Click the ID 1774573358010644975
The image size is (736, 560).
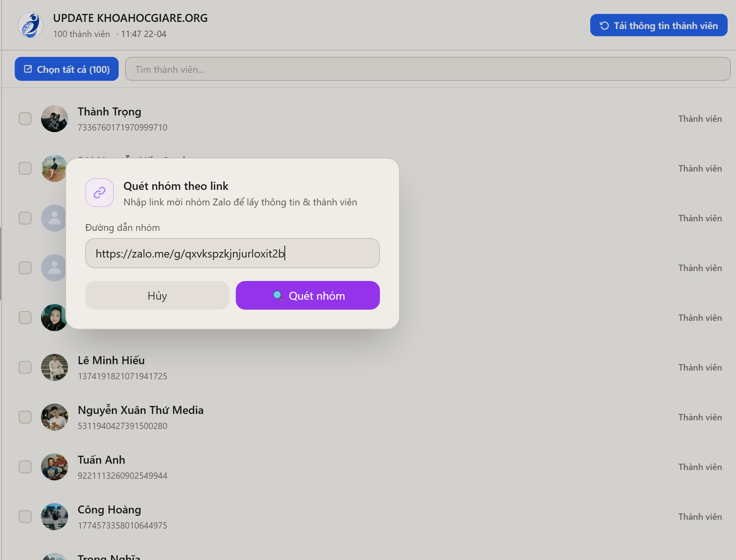coord(123,525)
